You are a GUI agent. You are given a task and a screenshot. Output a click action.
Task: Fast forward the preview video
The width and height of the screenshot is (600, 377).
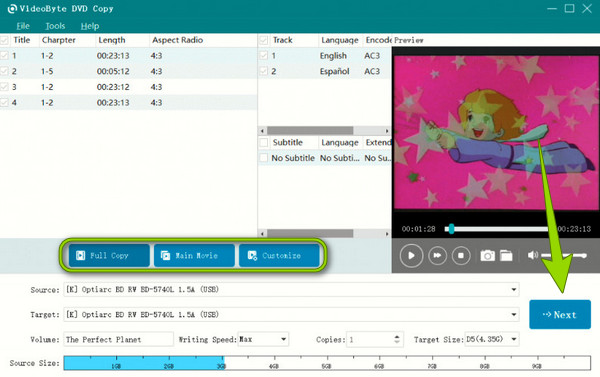(437, 255)
